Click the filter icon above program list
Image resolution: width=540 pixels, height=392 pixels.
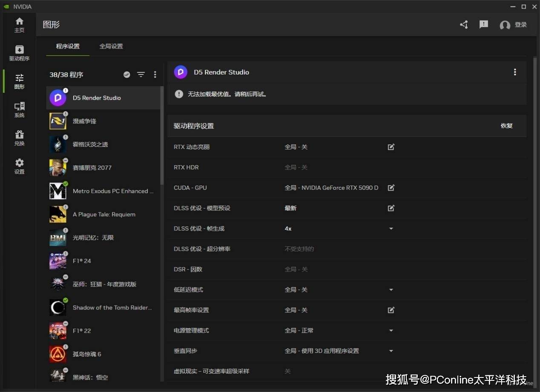pos(141,74)
